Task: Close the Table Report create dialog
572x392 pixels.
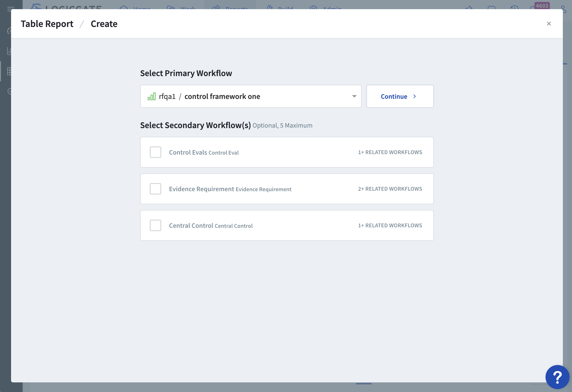Action: [549, 24]
